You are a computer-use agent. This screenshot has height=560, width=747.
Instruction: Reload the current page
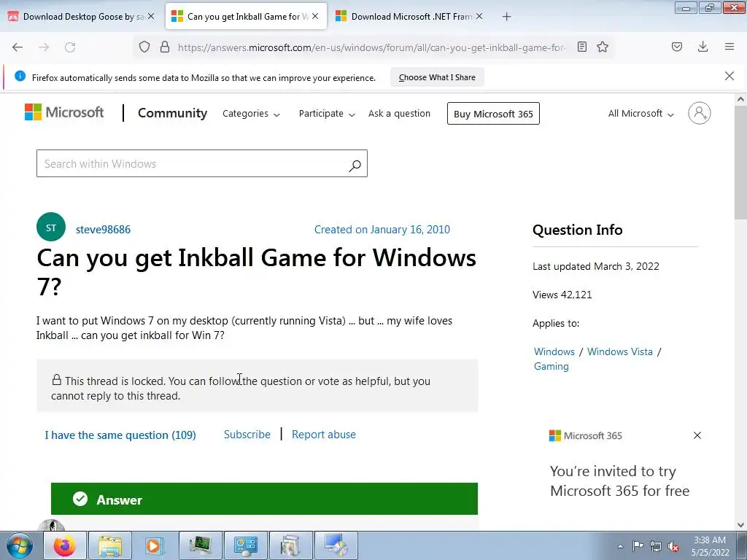coord(70,47)
